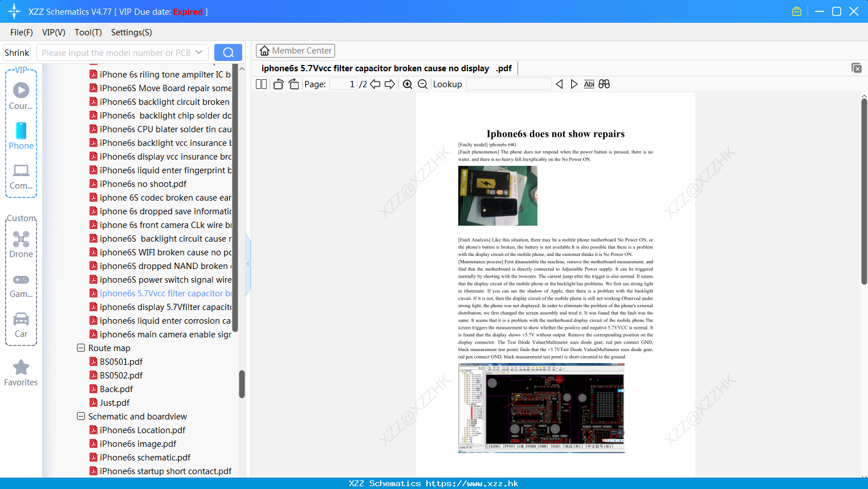Go to previous page arrow
The width and height of the screenshot is (868, 489).
click(375, 84)
